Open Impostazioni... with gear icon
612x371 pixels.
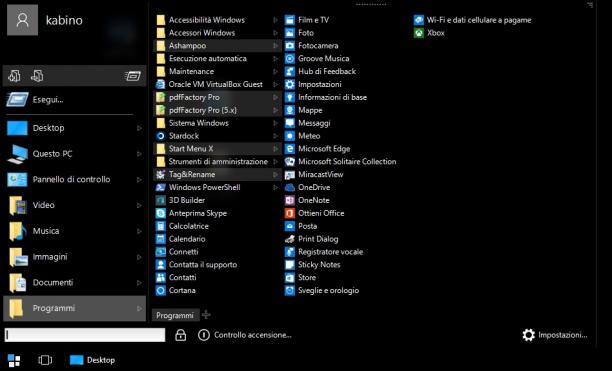coord(555,335)
